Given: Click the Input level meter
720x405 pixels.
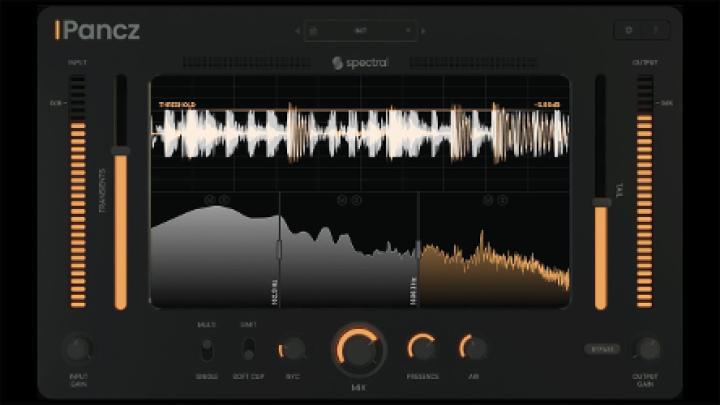Looking at the screenshot, I should (x=78, y=191).
